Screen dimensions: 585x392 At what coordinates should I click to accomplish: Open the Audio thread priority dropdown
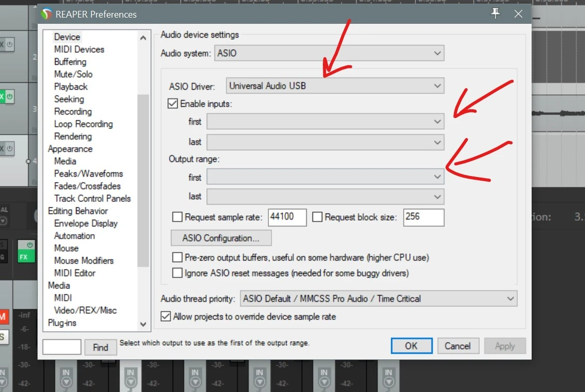pos(378,298)
